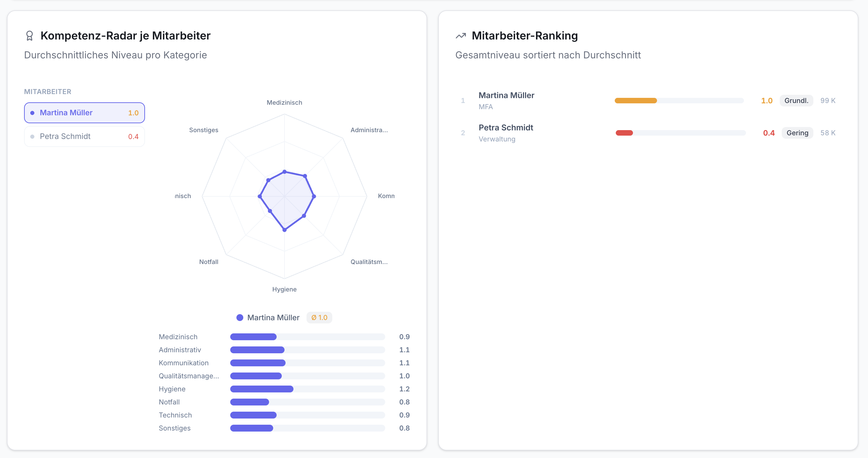Click the 58 K value for Petra Schmidt
This screenshot has height=458, width=868.
click(x=828, y=133)
